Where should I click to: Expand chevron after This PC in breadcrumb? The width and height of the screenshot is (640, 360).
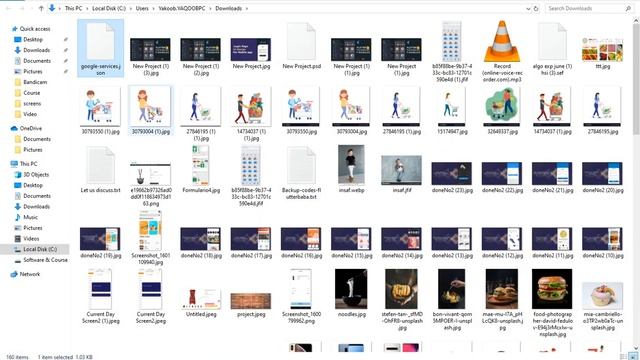coord(87,8)
